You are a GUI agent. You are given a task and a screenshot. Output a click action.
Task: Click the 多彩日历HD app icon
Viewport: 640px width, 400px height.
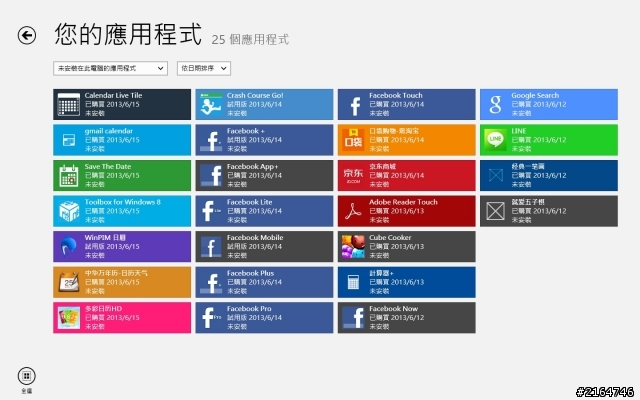coord(69,318)
